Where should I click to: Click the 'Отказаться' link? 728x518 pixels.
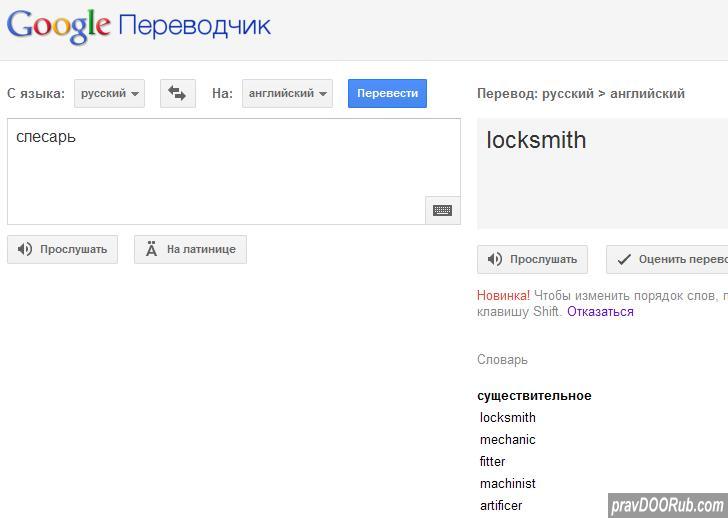click(x=600, y=311)
